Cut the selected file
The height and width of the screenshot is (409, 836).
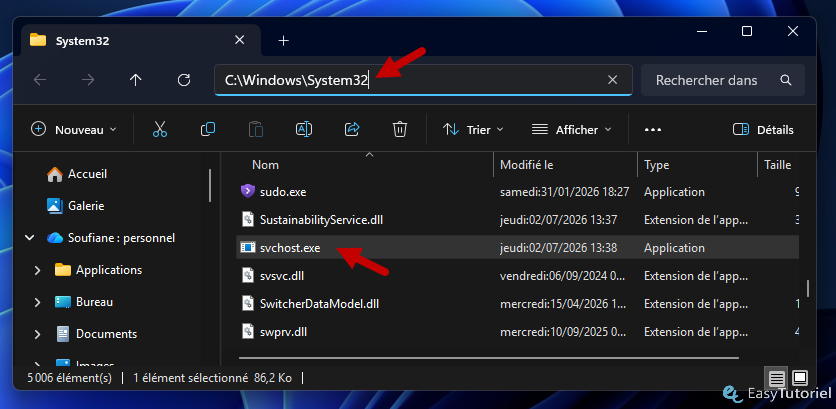pyautogui.click(x=160, y=129)
